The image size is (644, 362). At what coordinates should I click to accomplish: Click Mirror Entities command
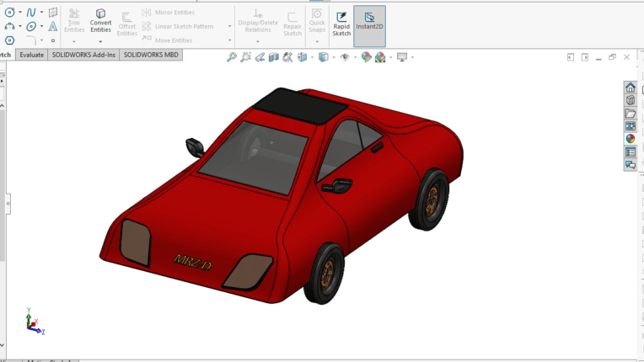(169, 13)
